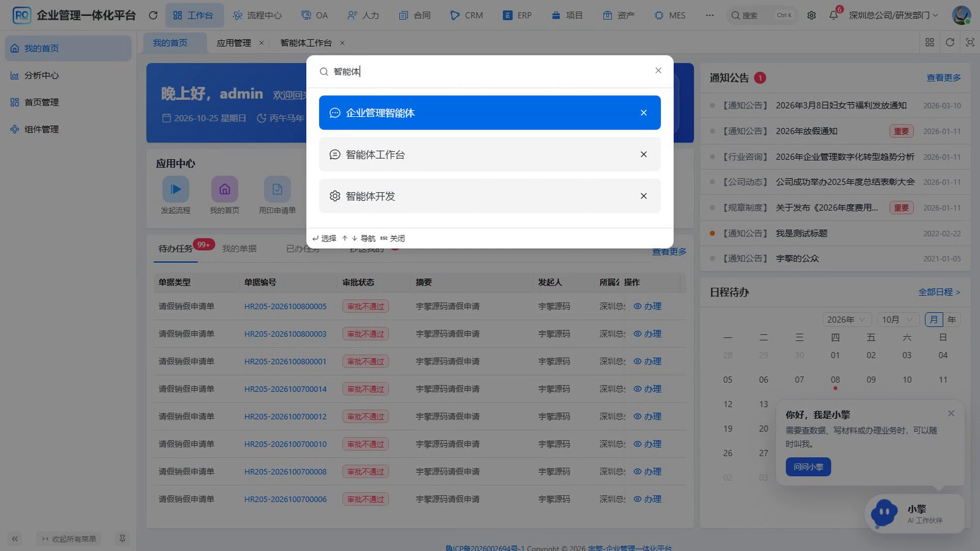Select the 年 calendar view toggle
This screenshot has height=551, width=980.
(x=951, y=319)
